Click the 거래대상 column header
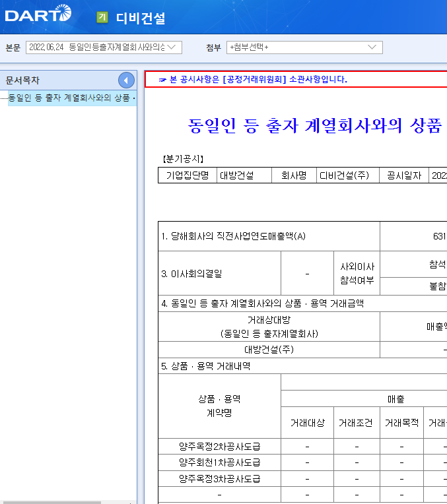The image size is (447, 504). (307, 423)
